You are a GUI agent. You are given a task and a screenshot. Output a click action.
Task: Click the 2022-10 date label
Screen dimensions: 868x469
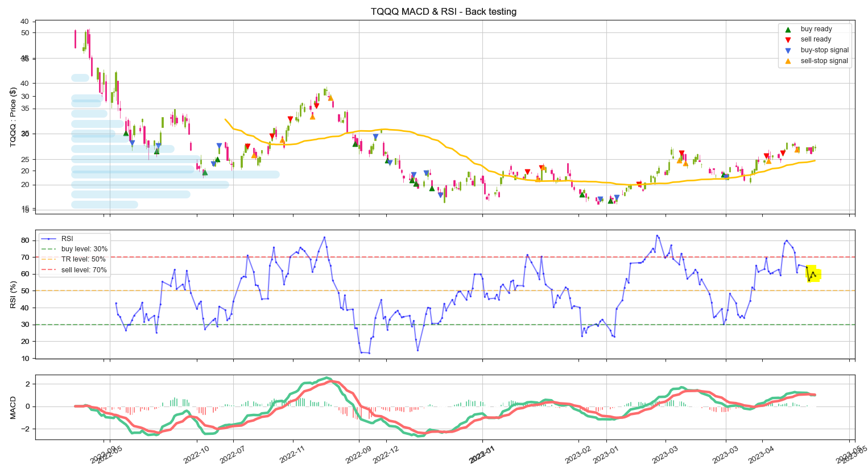tap(197, 454)
